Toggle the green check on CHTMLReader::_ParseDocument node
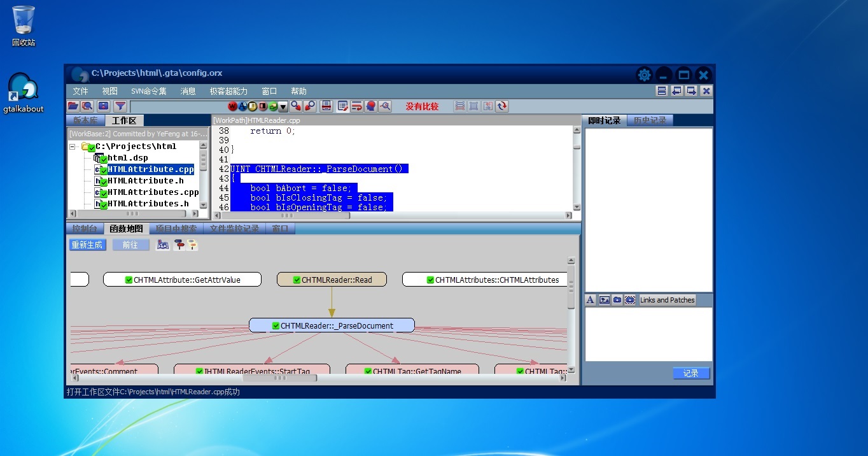Viewport: 868px width, 456px height. 276,326
